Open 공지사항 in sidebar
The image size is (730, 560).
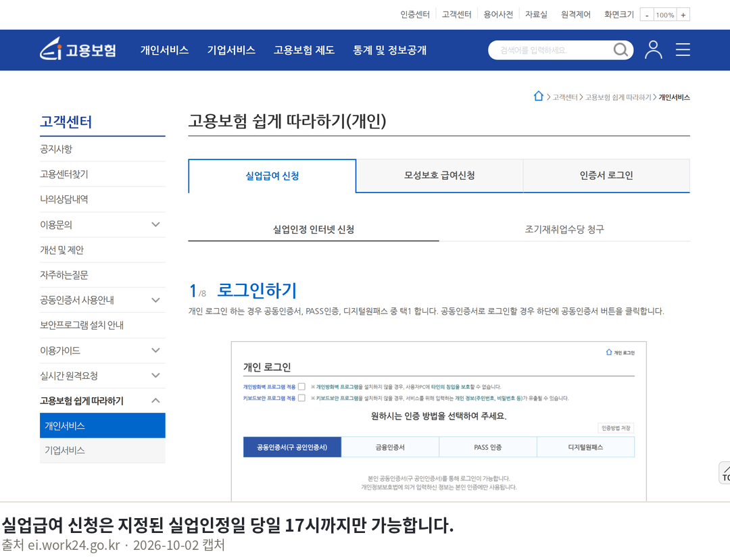(x=103, y=149)
